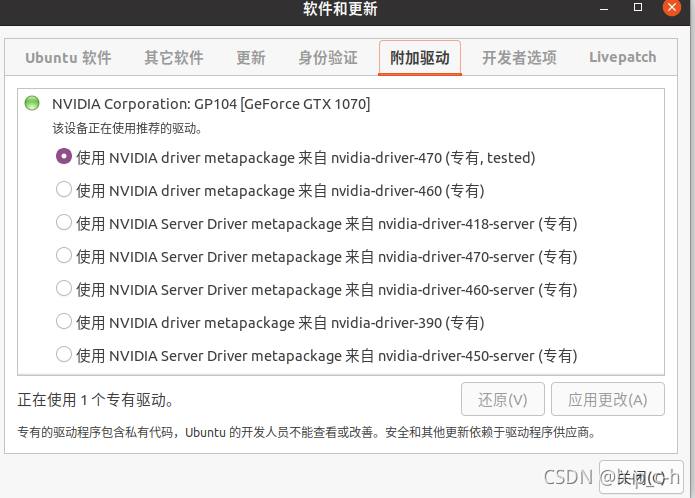Click the 关闭(C) close button
This screenshot has height=498, width=695.
coord(641,477)
